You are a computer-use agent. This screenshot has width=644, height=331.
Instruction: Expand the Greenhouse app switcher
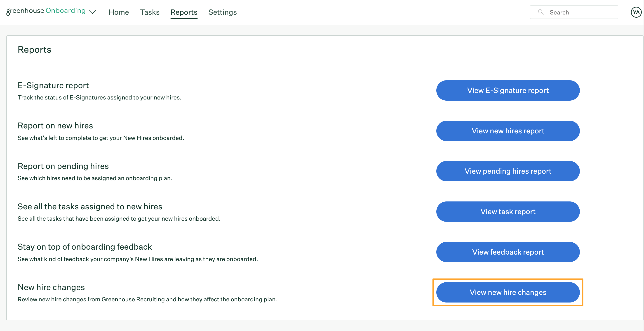pyautogui.click(x=93, y=12)
